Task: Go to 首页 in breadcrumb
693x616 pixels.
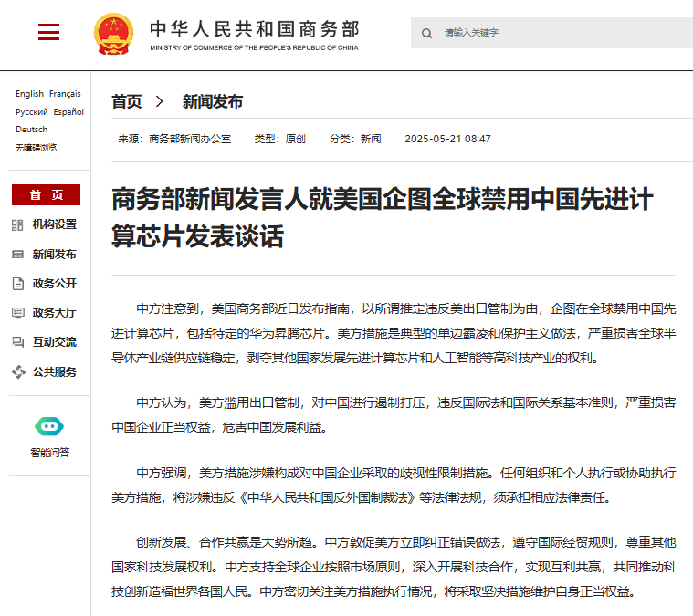Action: click(x=126, y=101)
